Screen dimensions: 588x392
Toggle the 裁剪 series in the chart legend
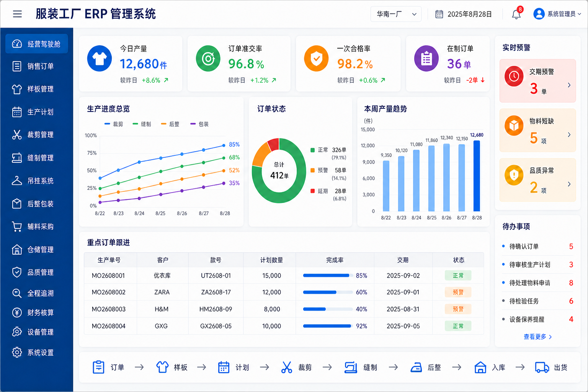(x=114, y=124)
